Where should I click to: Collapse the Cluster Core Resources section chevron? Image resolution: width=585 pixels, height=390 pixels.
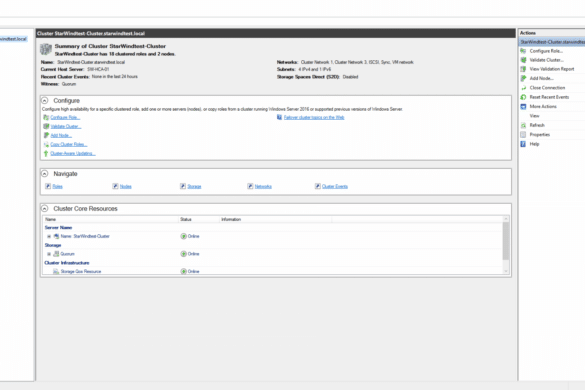[x=45, y=208]
